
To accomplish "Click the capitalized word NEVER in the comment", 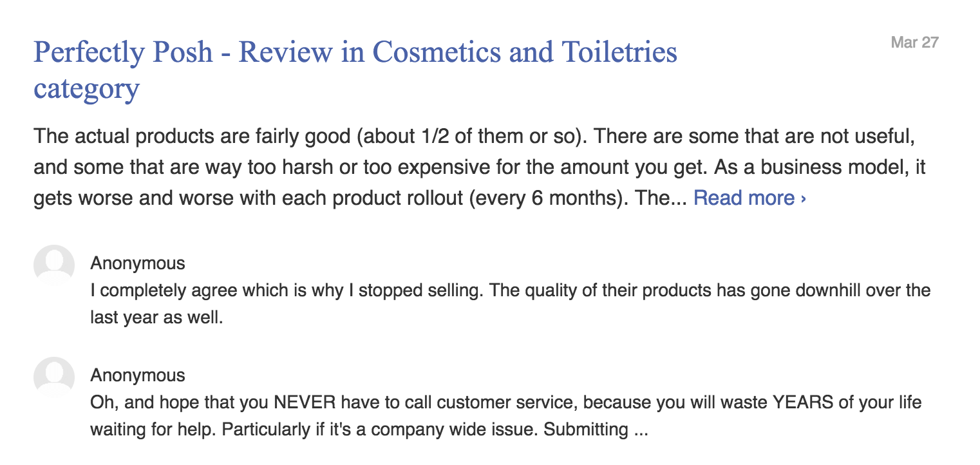I will click(305, 403).
